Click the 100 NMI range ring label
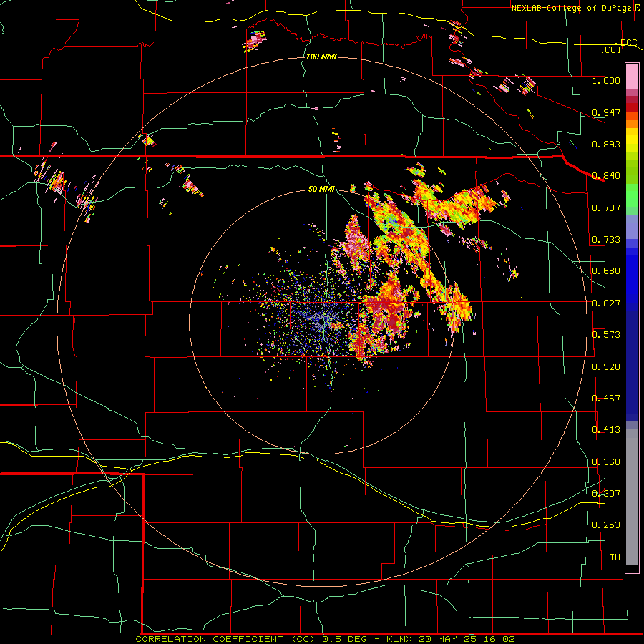 point(321,57)
